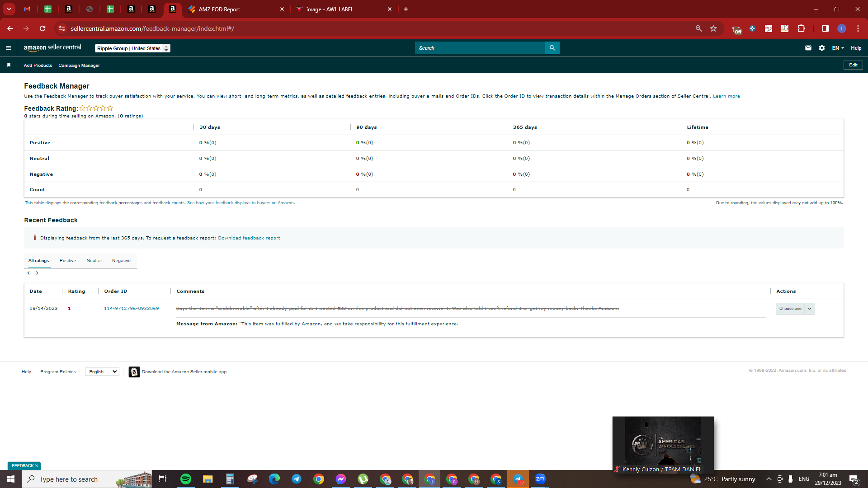This screenshot has height=488, width=868.
Task: Open Chrome three-dot menu
Action: pyautogui.click(x=858, y=28)
